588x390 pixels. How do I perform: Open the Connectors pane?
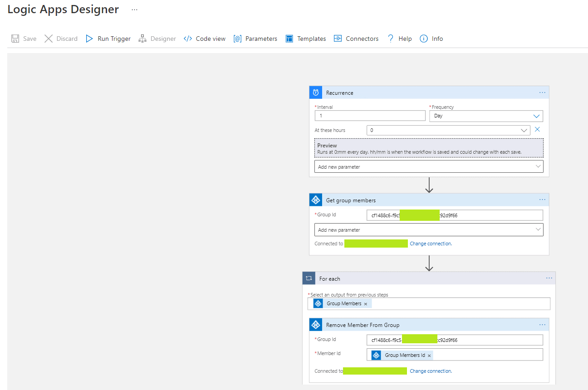point(356,39)
